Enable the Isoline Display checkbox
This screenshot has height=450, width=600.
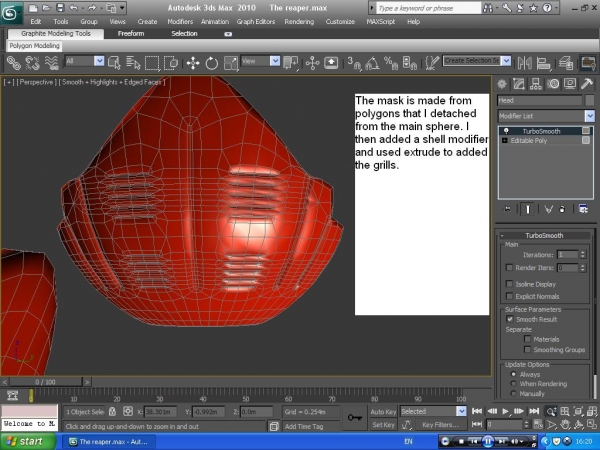coord(509,284)
